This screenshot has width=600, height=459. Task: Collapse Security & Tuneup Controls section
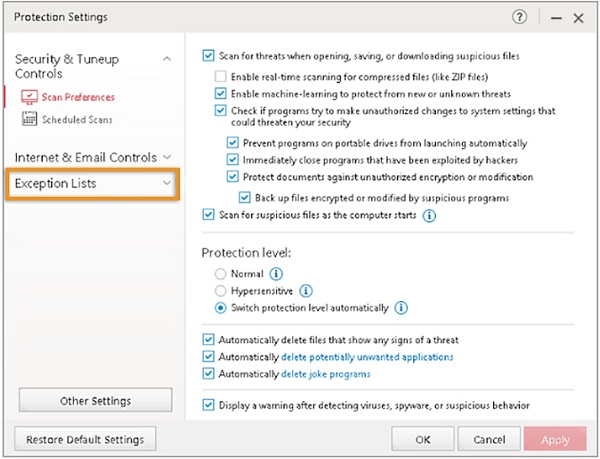pos(166,60)
